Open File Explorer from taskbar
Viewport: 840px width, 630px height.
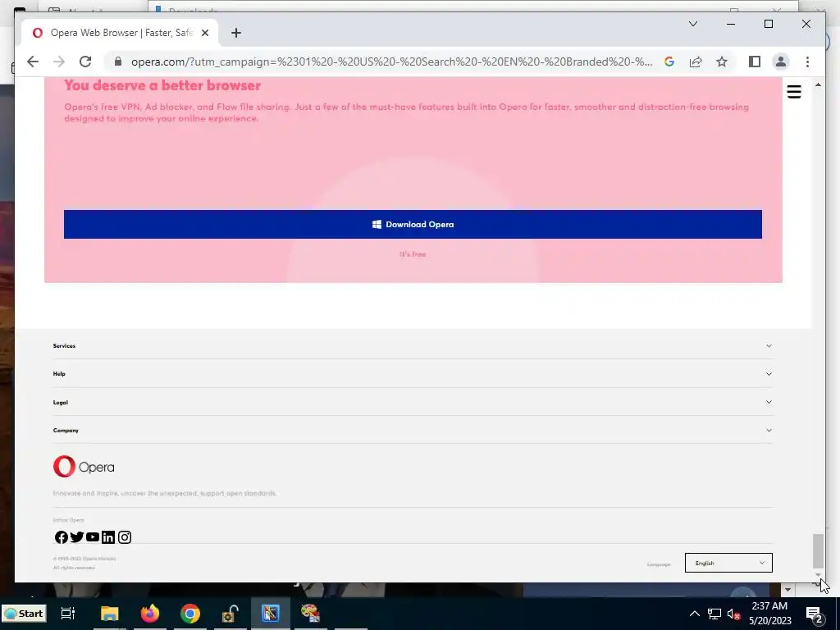(109, 614)
